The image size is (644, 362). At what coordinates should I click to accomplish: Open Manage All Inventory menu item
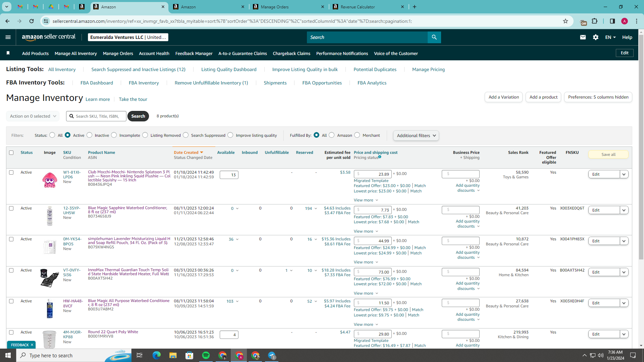tap(76, 53)
